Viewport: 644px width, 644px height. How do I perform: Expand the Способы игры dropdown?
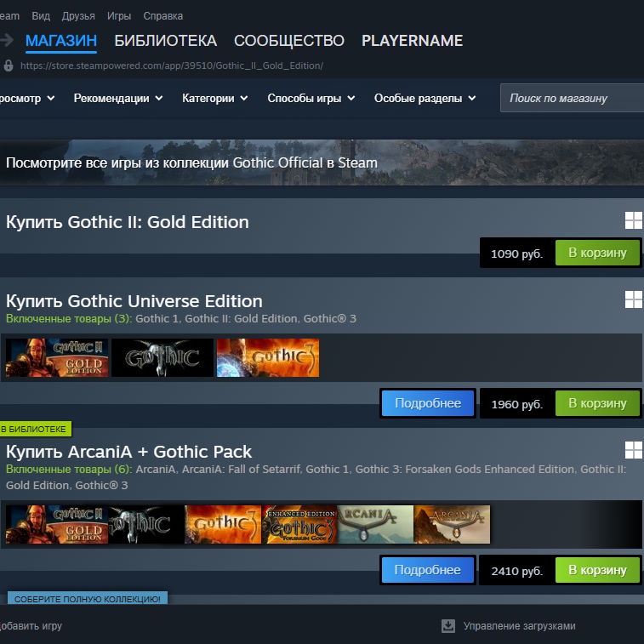click(x=311, y=98)
